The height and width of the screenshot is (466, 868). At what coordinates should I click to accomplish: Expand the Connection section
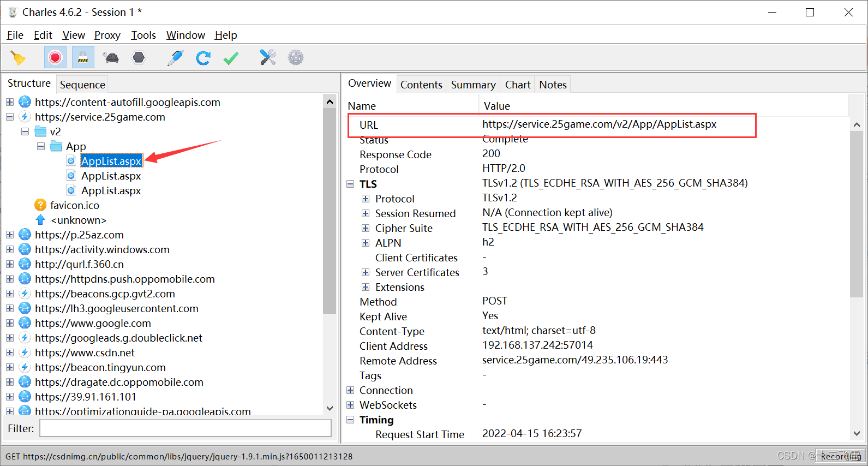pyautogui.click(x=350, y=390)
